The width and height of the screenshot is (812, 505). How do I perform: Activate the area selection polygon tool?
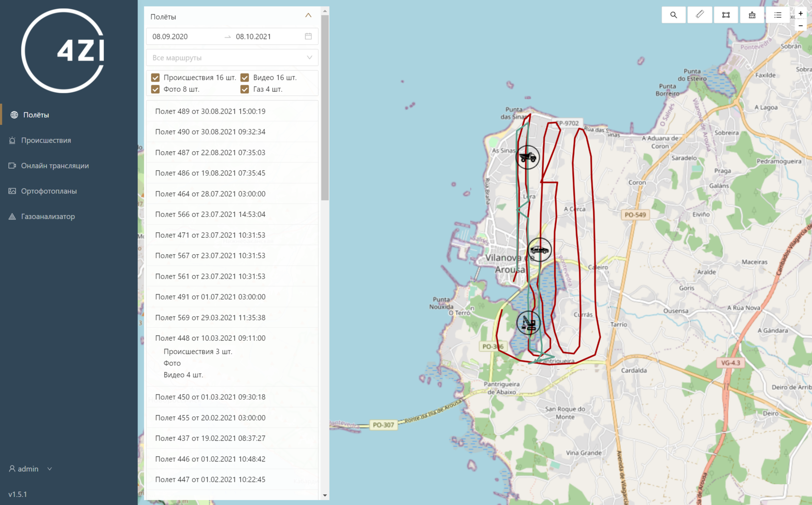725,15
